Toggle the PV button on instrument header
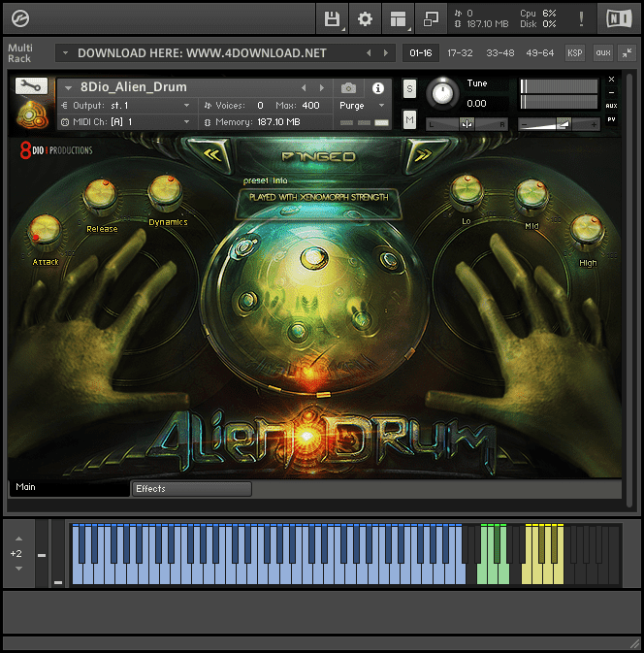Image resolution: width=644 pixels, height=653 pixels. [611, 119]
